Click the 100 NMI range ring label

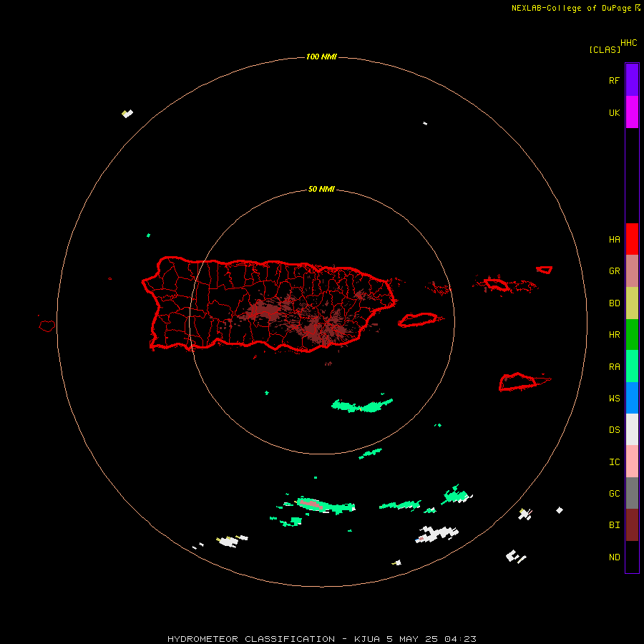tap(321, 57)
